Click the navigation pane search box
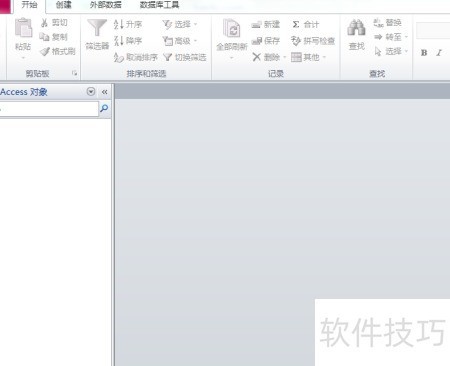 [49, 109]
